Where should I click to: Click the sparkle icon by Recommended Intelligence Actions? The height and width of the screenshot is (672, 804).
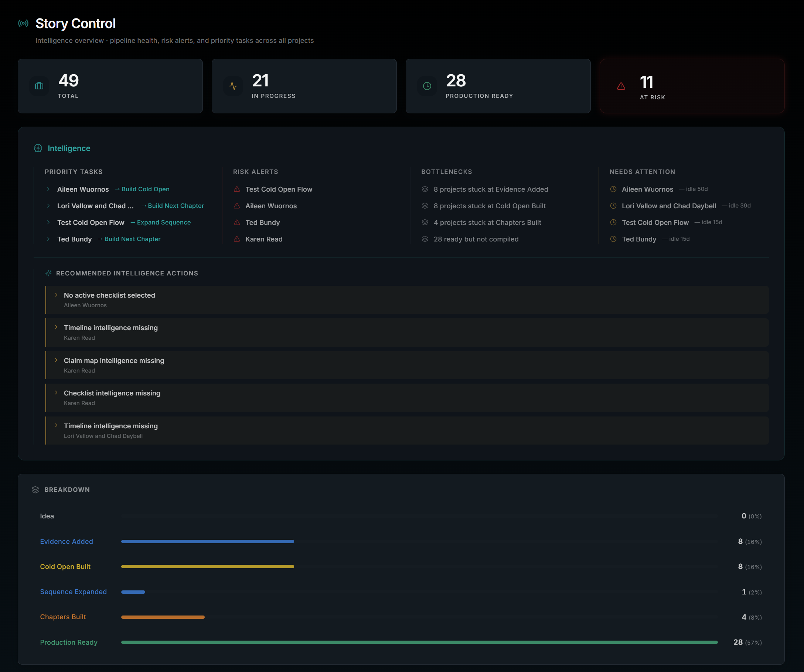[x=48, y=273]
